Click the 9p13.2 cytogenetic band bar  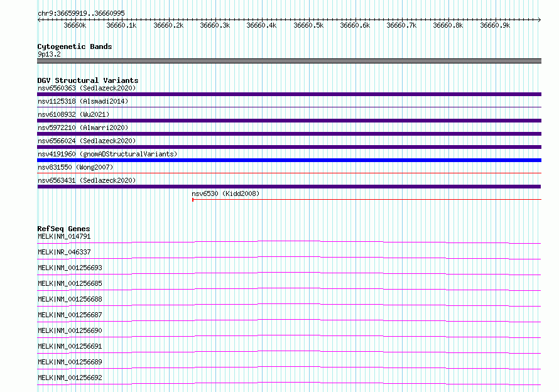(289, 61)
